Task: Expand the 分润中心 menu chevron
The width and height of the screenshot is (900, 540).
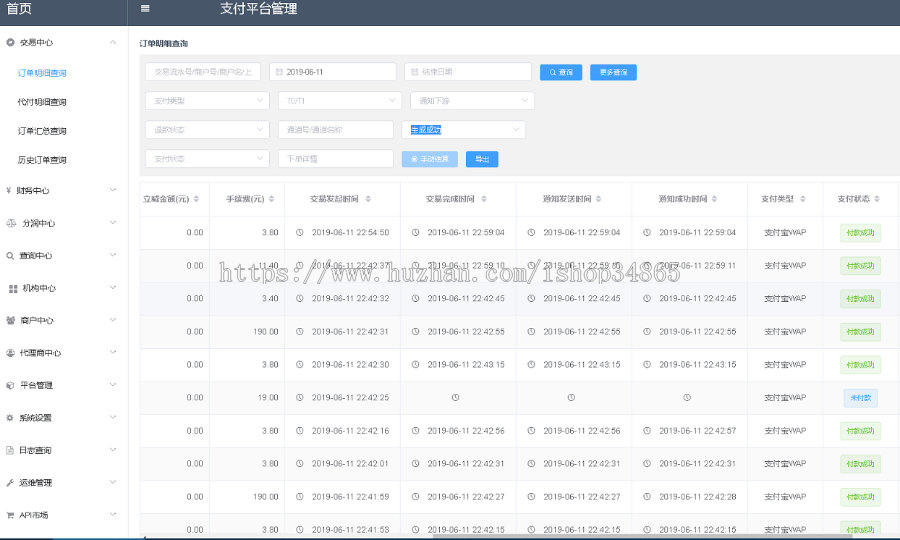Action: pyautogui.click(x=113, y=223)
